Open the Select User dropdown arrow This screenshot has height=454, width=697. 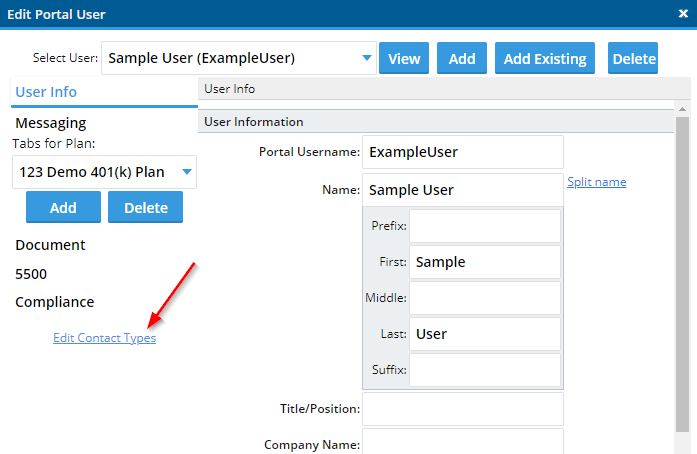click(366, 58)
